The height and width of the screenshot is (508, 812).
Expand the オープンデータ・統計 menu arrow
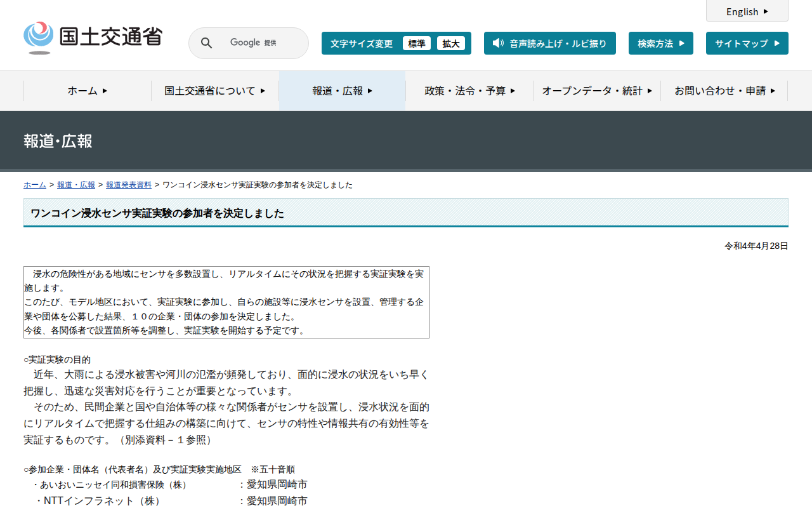click(x=650, y=91)
